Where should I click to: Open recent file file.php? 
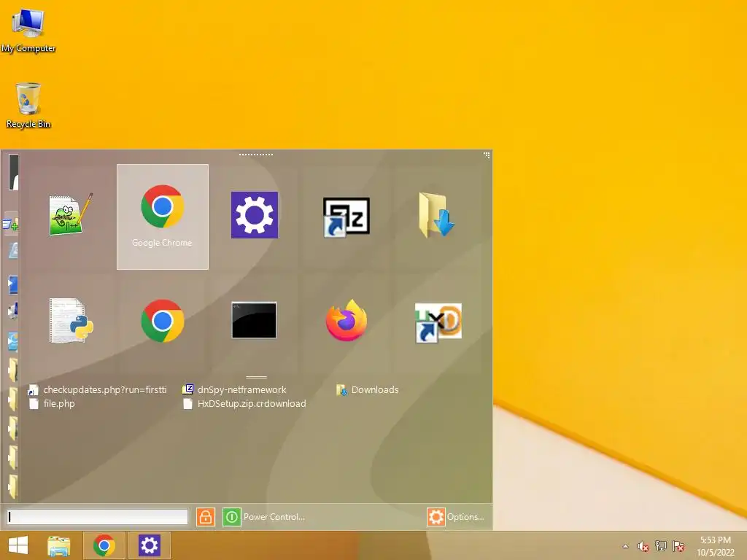coord(52,404)
